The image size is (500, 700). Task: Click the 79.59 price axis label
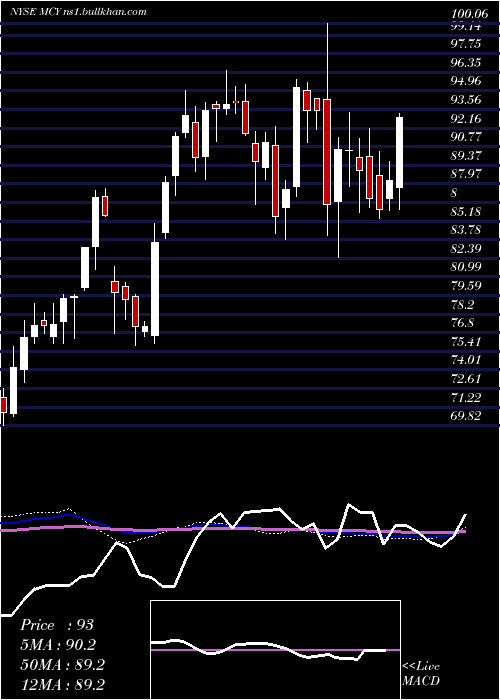(x=467, y=286)
